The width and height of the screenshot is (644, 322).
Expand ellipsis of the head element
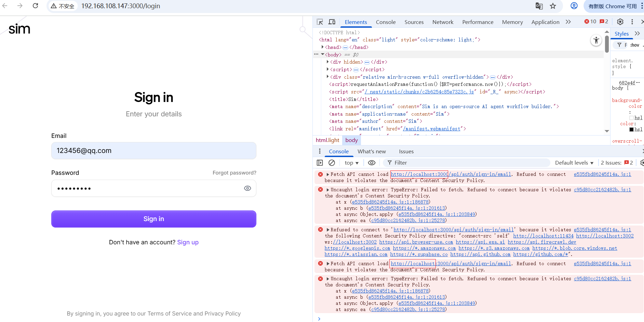coord(345,48)
